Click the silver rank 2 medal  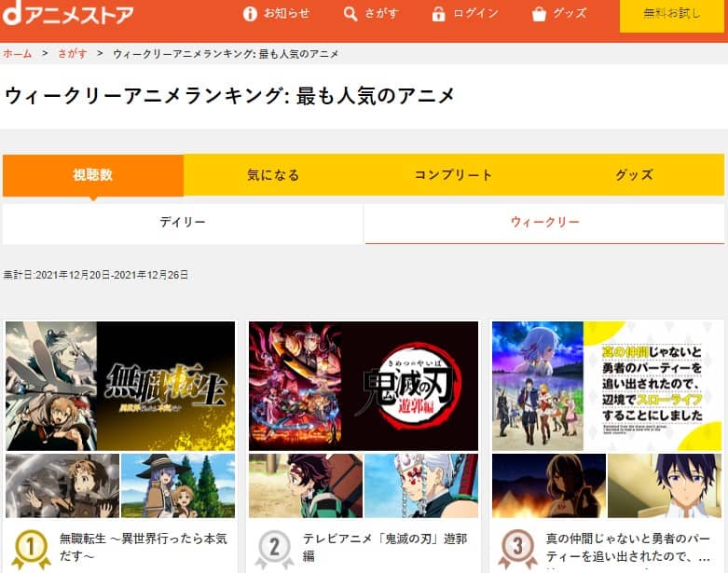click(274, 548)
